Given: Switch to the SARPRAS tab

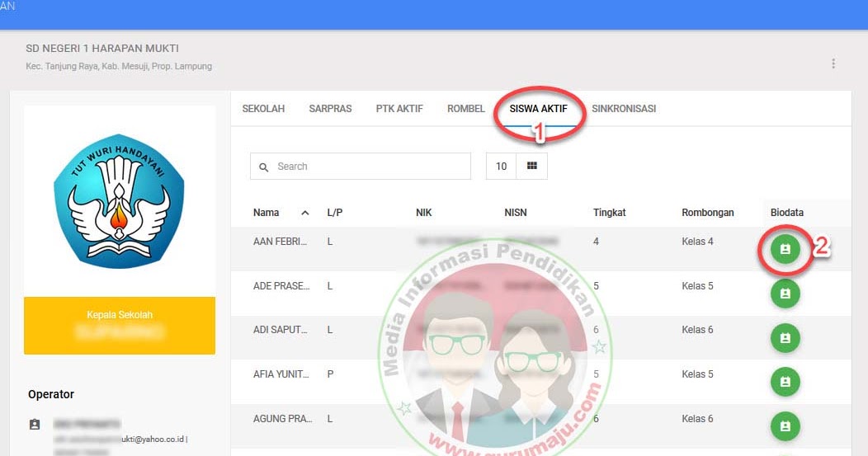Looking at the screenshot, I should tap(331, 109).
